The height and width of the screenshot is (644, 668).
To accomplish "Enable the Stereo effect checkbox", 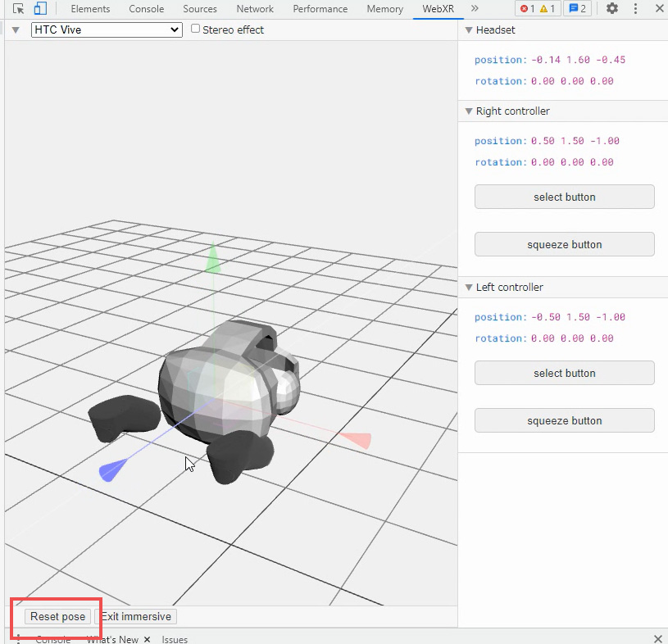I will [195, 29].
